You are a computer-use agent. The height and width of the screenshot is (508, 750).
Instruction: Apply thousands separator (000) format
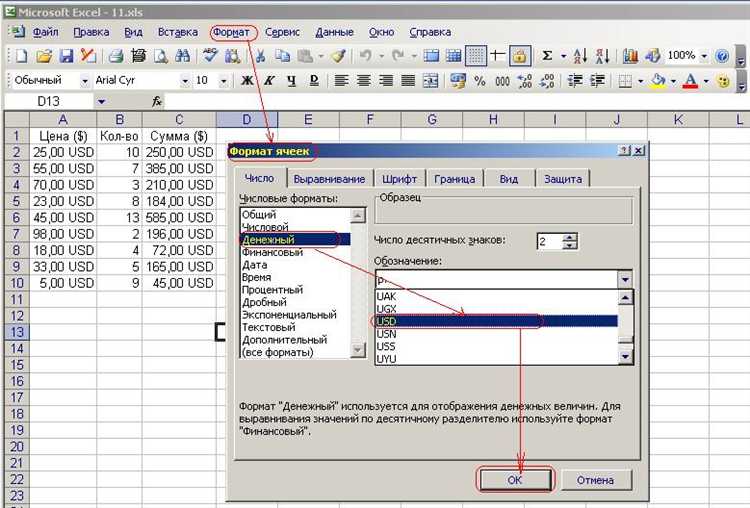pyautogui.click(x=502, y=81)
